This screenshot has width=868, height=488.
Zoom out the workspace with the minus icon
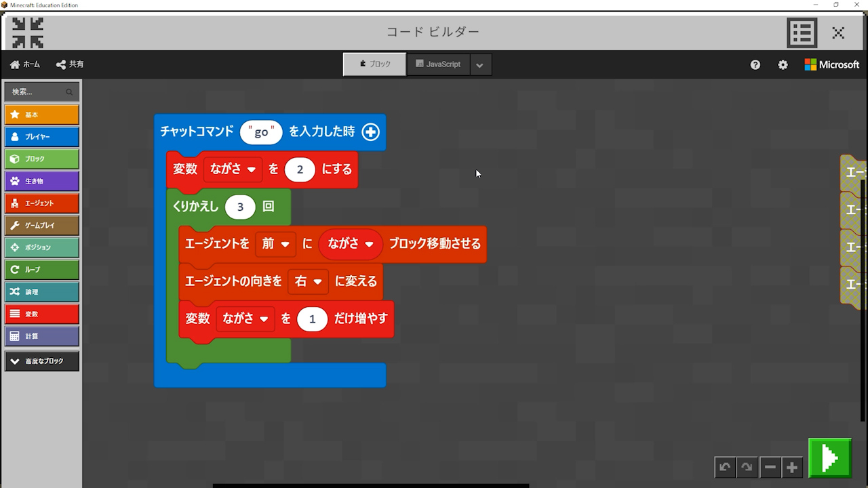point(770,467)
